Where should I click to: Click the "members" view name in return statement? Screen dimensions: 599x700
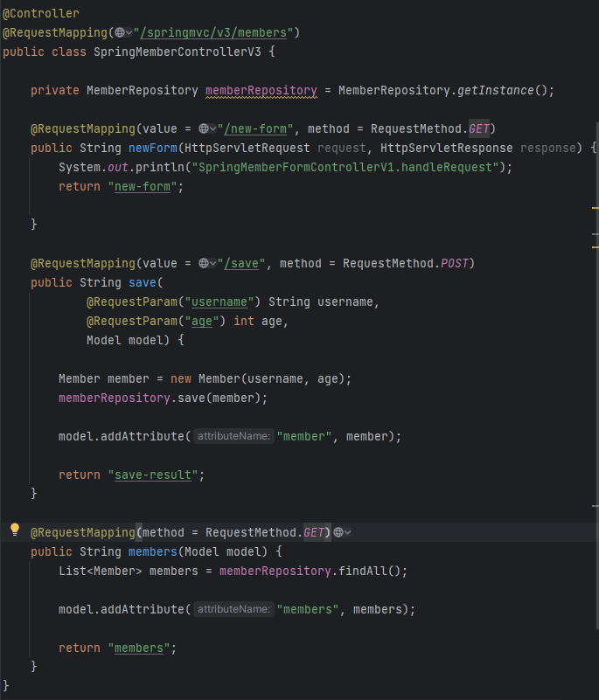[x=139, y=648]
